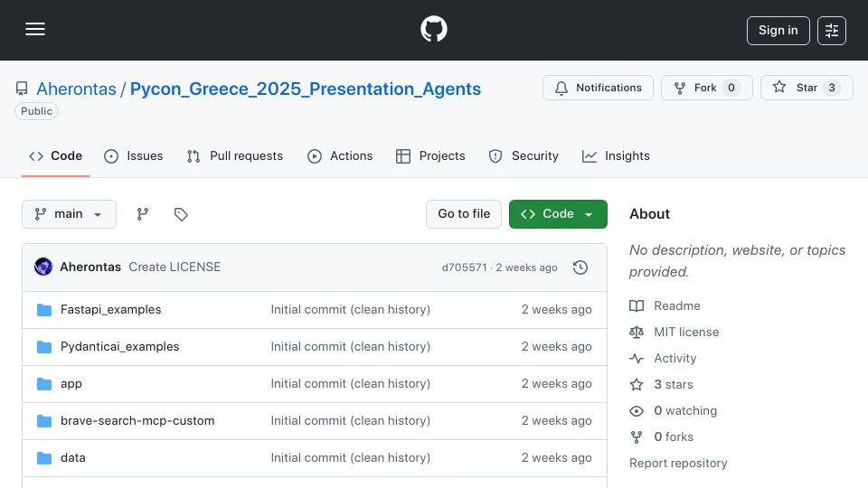Open the hamburger navigation menu
Screen dimensions: 868x488
[x=35, y=29]
